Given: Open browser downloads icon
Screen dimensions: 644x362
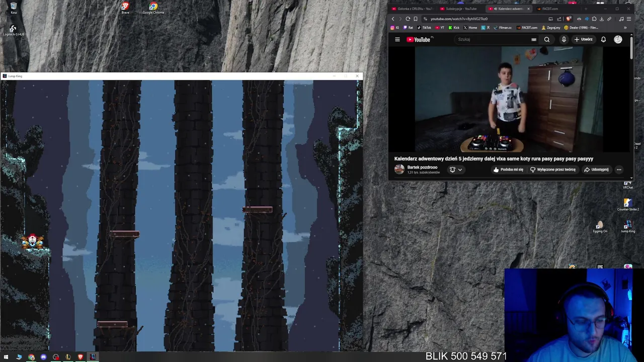Looking at the screenshot, I should (602, 19).
